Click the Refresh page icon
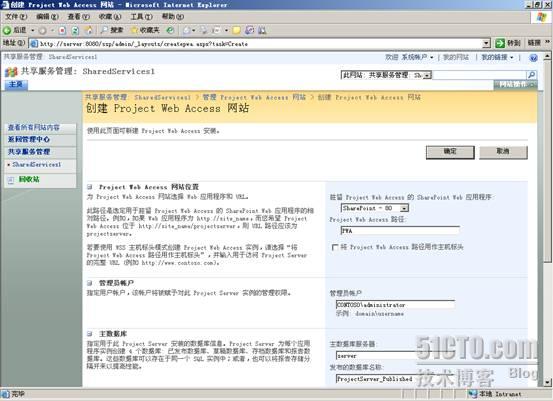 75,30
